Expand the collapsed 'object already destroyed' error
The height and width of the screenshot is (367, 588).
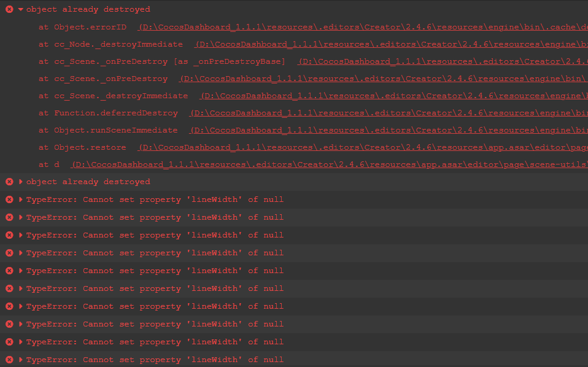(x=21, y=182)
